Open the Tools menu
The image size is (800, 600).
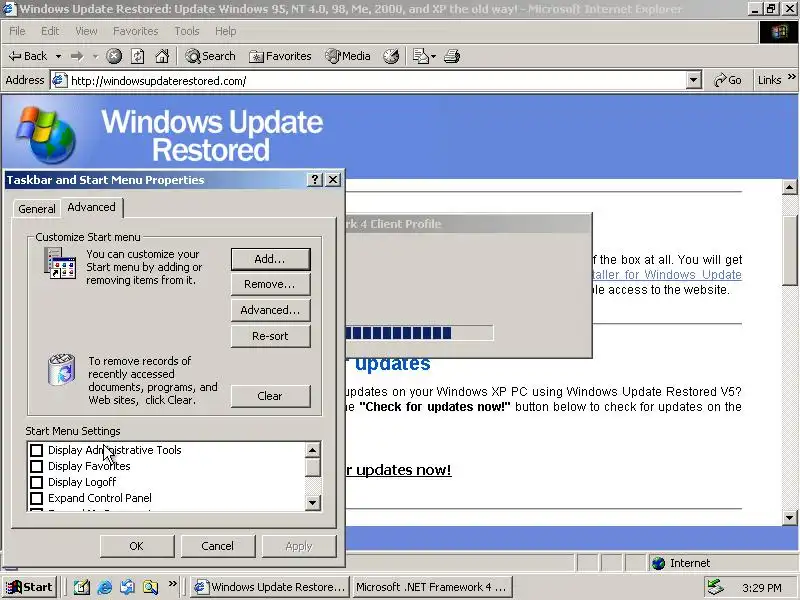click(x=187, y=31)
